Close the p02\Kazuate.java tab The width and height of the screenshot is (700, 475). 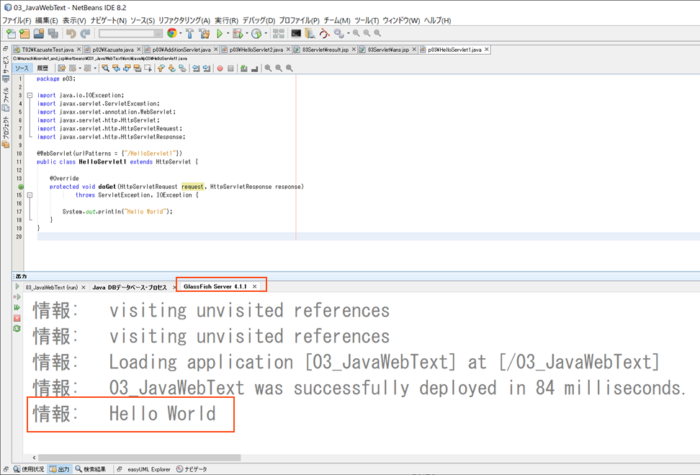click(x=139, y=50)
